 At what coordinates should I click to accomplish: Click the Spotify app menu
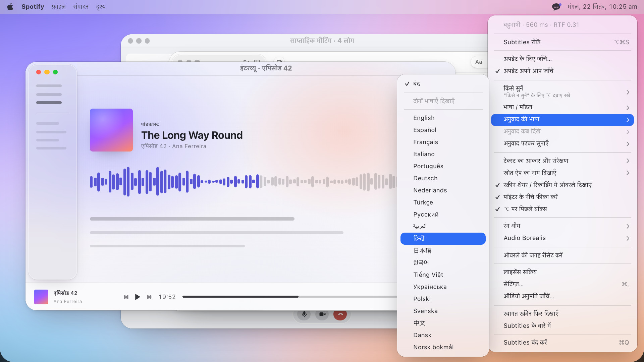point(33,7)
